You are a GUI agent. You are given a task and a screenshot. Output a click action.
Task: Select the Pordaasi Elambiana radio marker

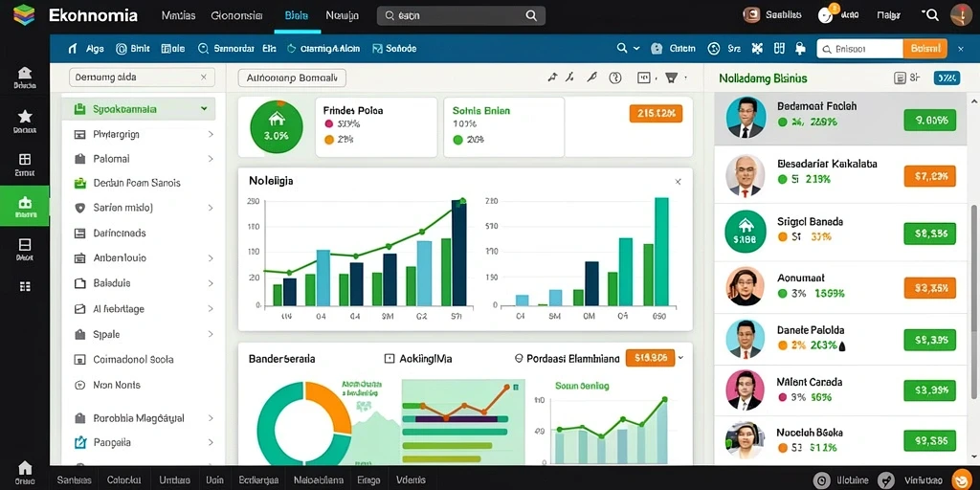pyautogui.click(x=518, y=359)
